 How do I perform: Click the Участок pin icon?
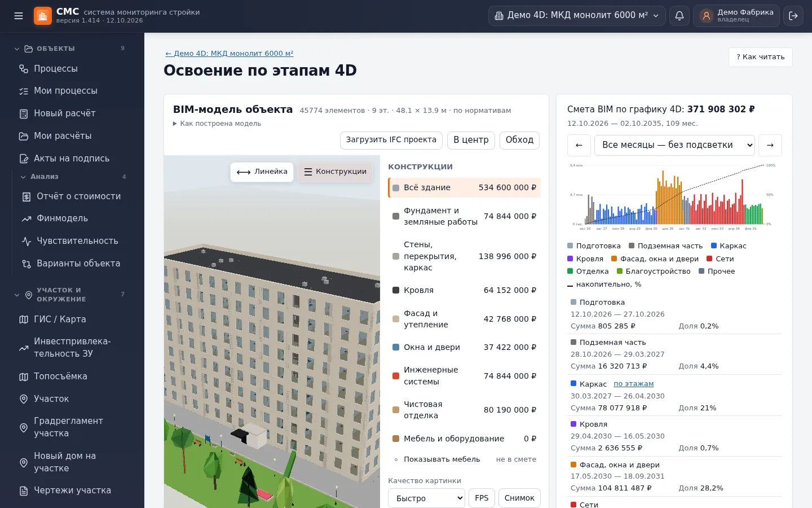point(24,399)
